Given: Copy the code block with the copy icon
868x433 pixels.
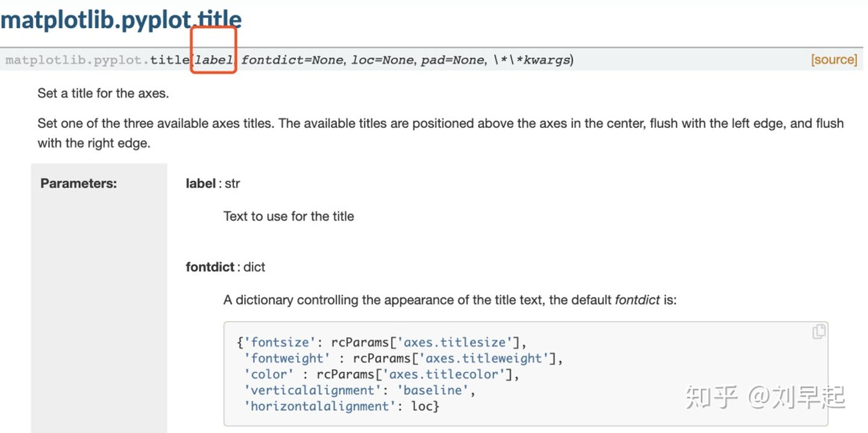Looking at the screenshot, I should (x=819, y=331).
